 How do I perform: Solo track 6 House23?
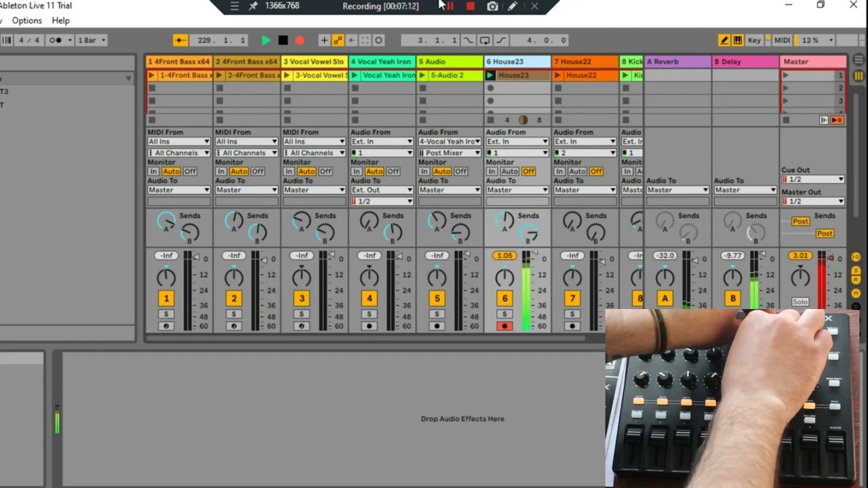505,314
